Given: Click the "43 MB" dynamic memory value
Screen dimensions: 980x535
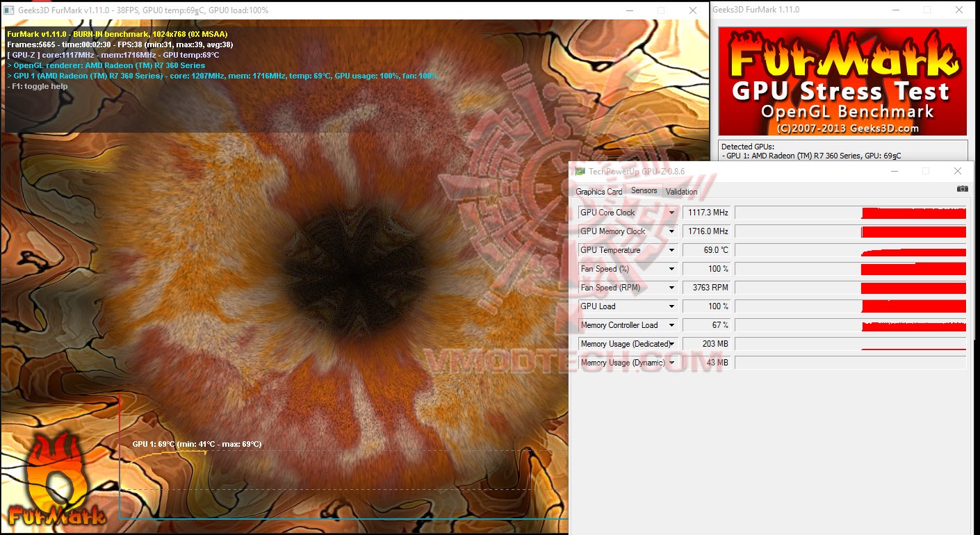Looking at the screenshot, I should point(706,363).
